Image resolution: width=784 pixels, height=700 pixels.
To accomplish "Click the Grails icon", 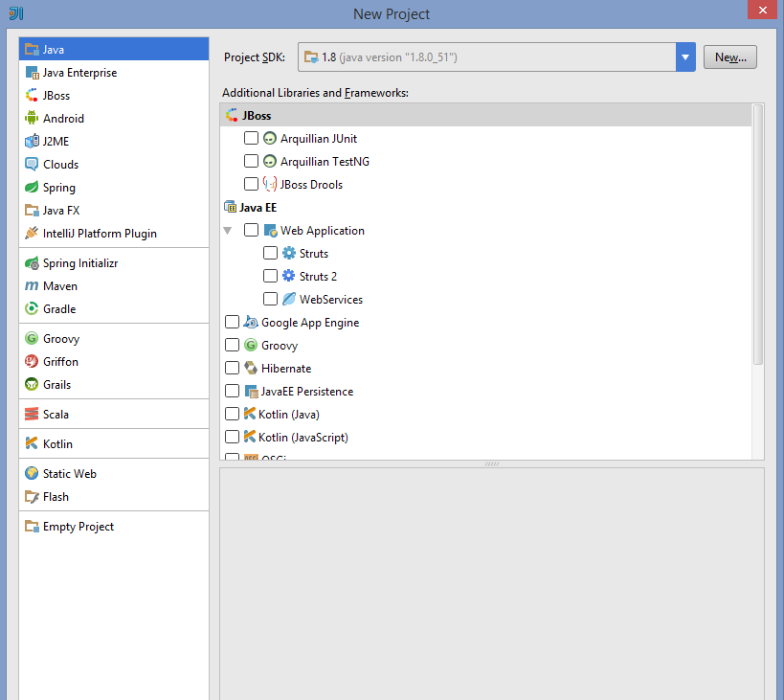I will point(32,385).
